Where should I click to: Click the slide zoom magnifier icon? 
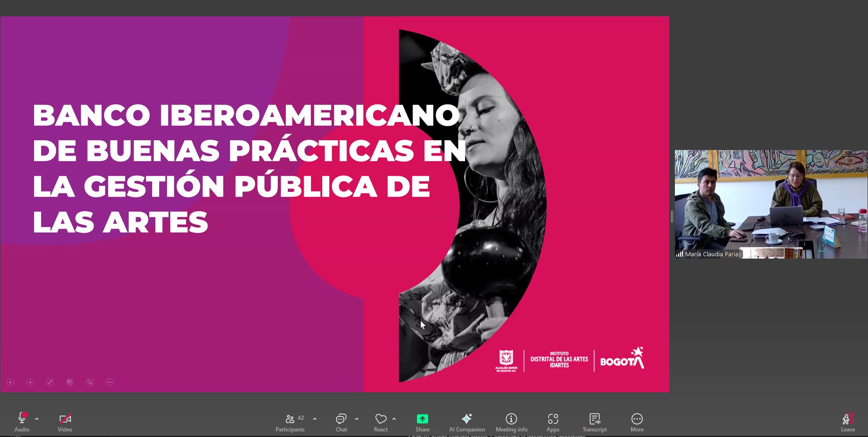90,382
